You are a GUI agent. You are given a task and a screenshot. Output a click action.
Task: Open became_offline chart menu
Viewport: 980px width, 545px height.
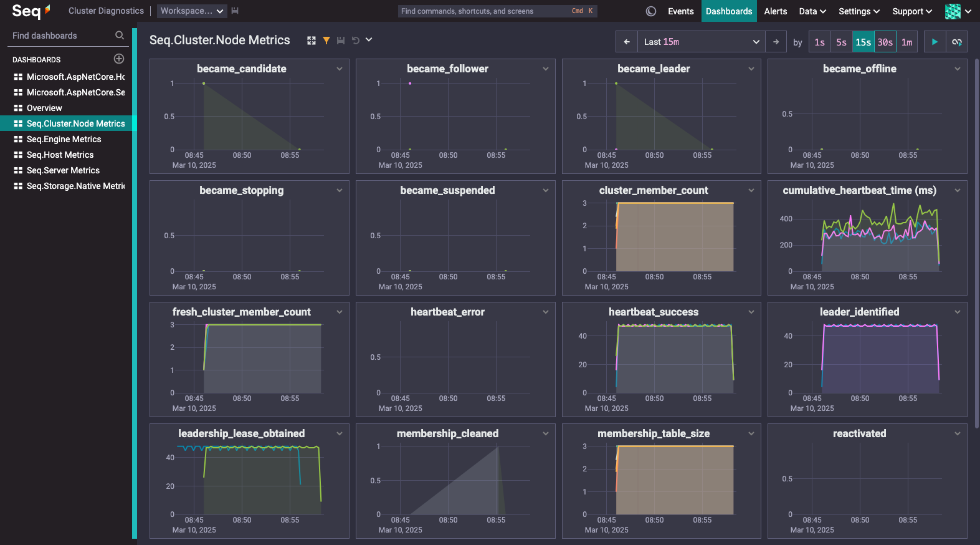coord(958,69)
